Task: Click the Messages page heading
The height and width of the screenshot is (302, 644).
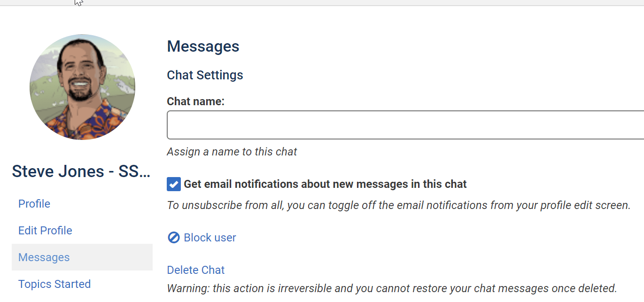Action: tap(203, 46)
